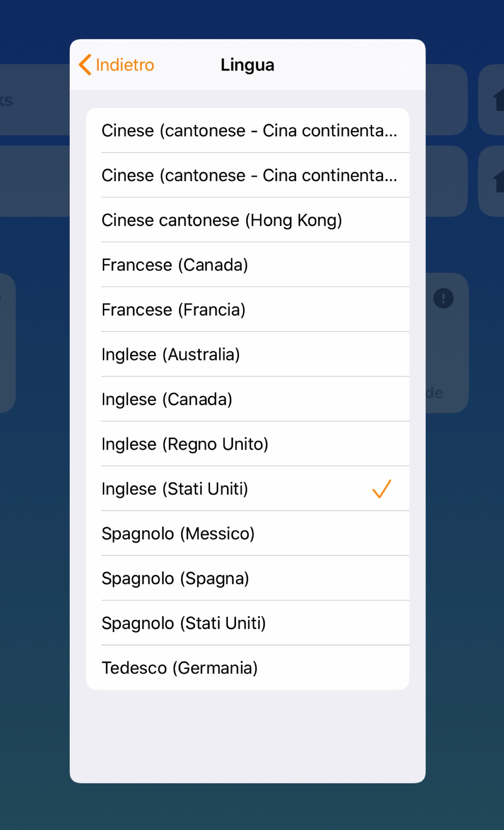Tap the exclamation alert icon behind the dialog
504x830 pixels.
tap(443, 298)
